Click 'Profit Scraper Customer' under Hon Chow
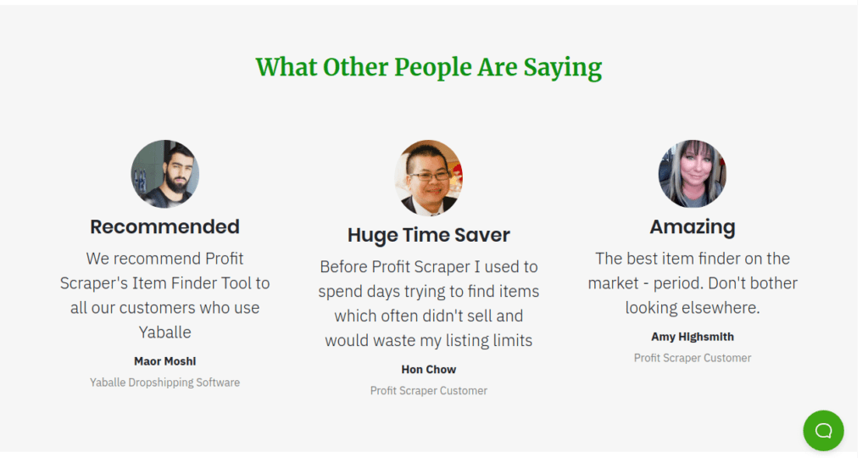The width and height of the screenshot is (868, 458). tap(428, 390)
